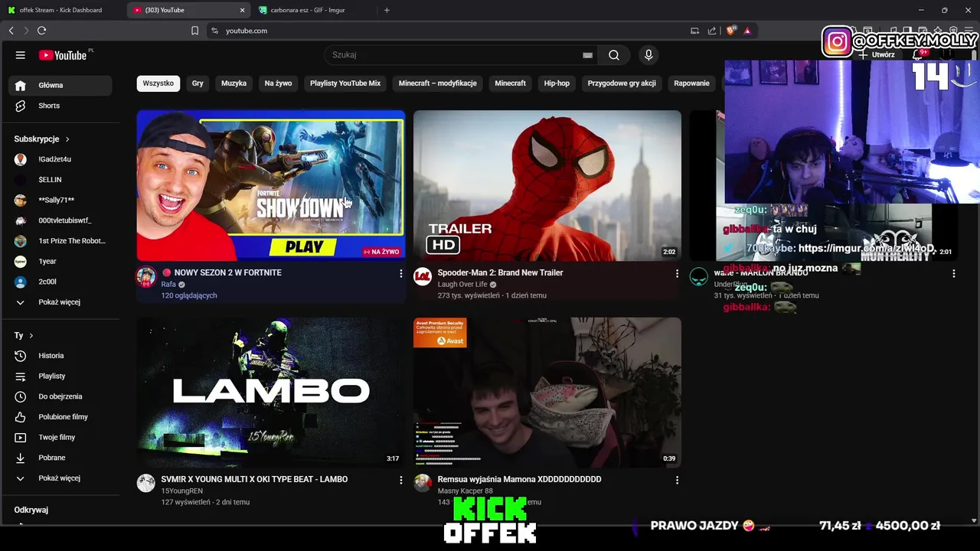Bookmark this page icon
This screenshot has width=980, height=551.
click(194, 31)
